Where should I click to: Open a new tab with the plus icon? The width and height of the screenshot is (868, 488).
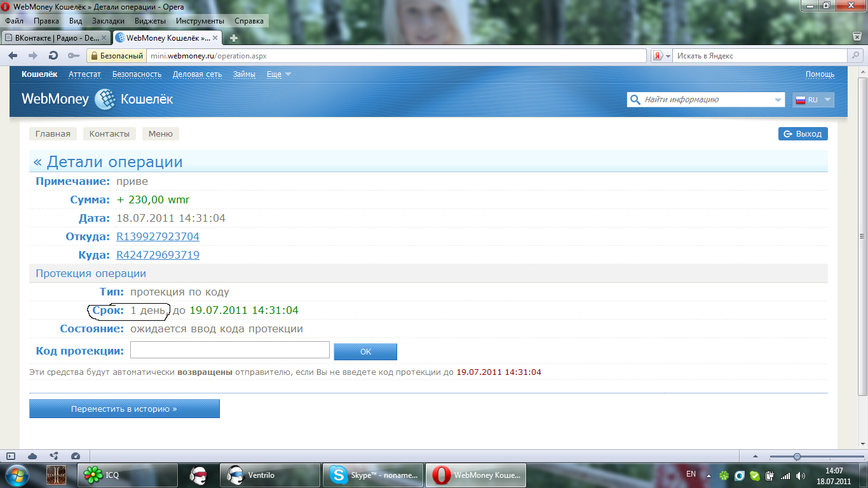click(x=234, y=38)
